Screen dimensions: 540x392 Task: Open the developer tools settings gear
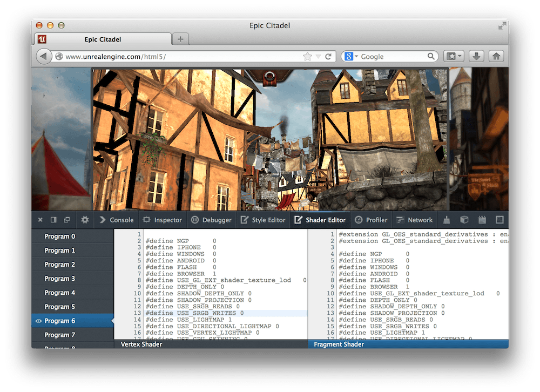[85, 220]
